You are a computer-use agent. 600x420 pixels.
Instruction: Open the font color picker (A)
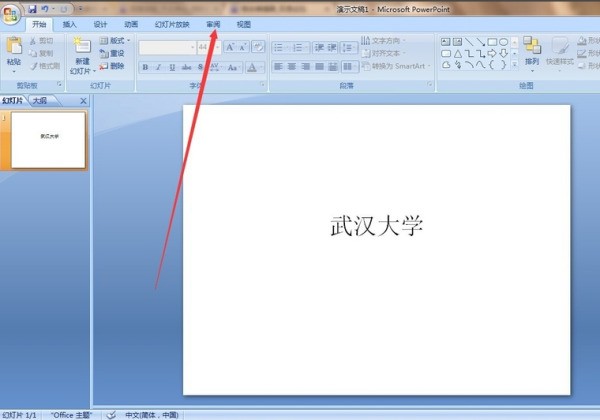252,67
